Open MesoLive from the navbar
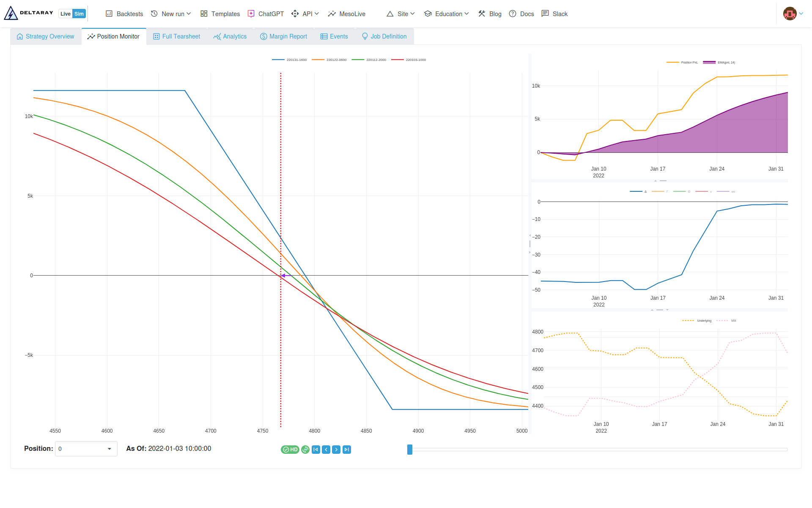This screenshot has height=508, width=812. [x=346, y=14]
